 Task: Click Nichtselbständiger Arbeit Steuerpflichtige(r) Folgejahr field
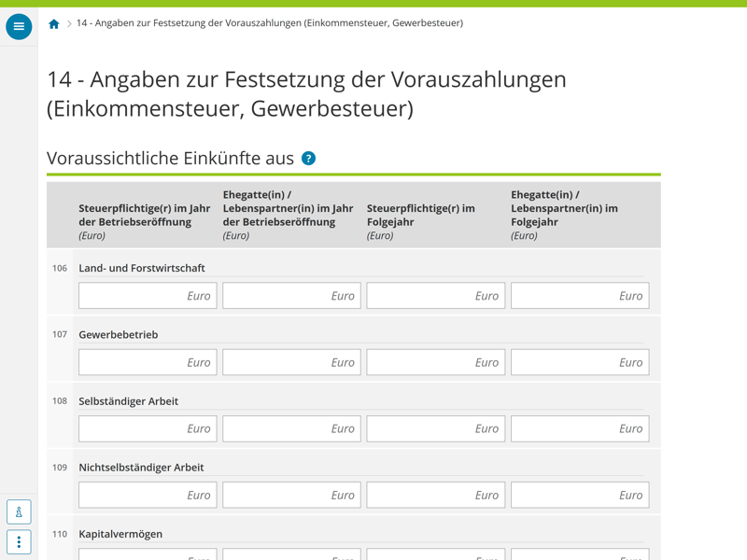(x=435, y=495)
